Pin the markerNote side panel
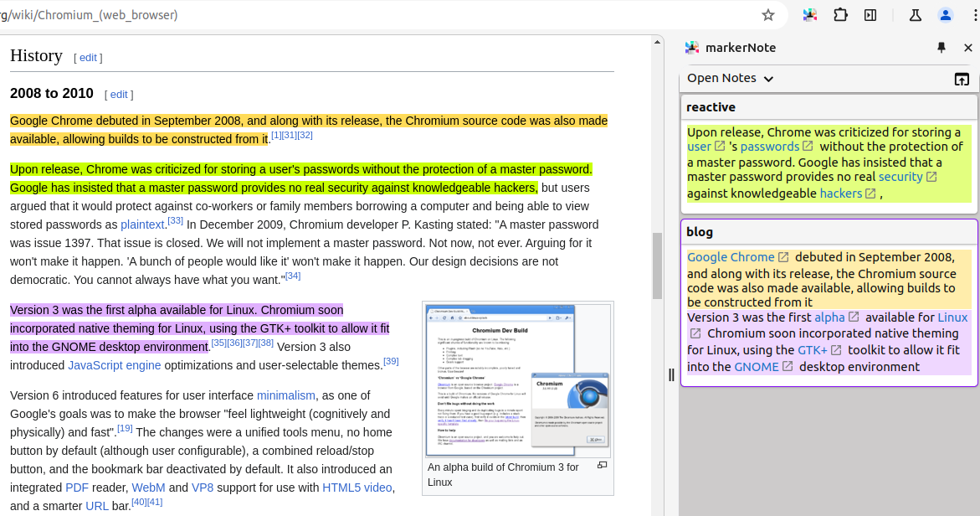The image size is (980, 516). pyautogui.click(x=942, y=48)
